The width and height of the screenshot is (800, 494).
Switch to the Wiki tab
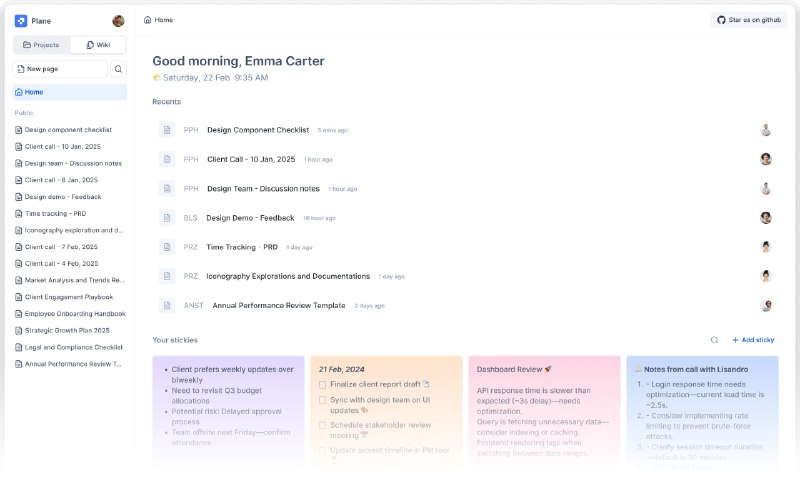point(98,45)
